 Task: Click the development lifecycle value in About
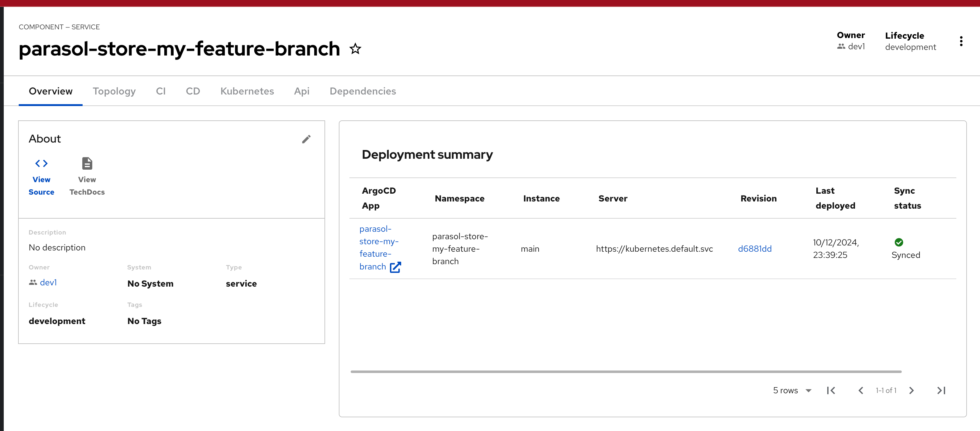(57, 321)
